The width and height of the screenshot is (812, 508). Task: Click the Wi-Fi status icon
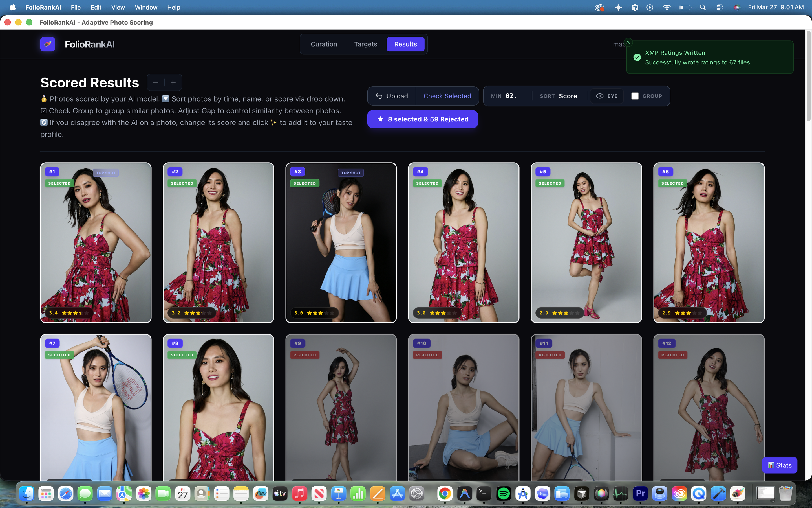[x=667, y=7]
